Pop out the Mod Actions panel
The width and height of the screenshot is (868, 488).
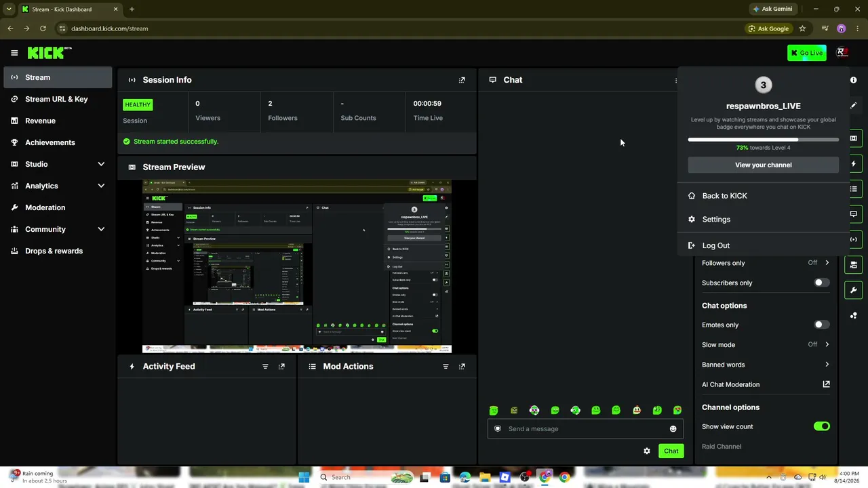462,367
